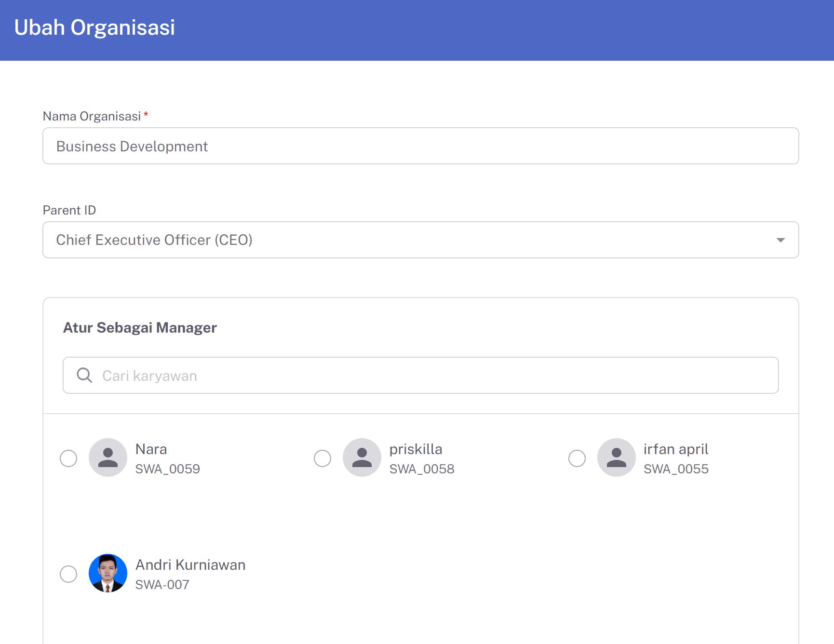Viewport: 834px width, 644px height.
Task: Click the name text irfan april
Action: click(x=676, y=449)
